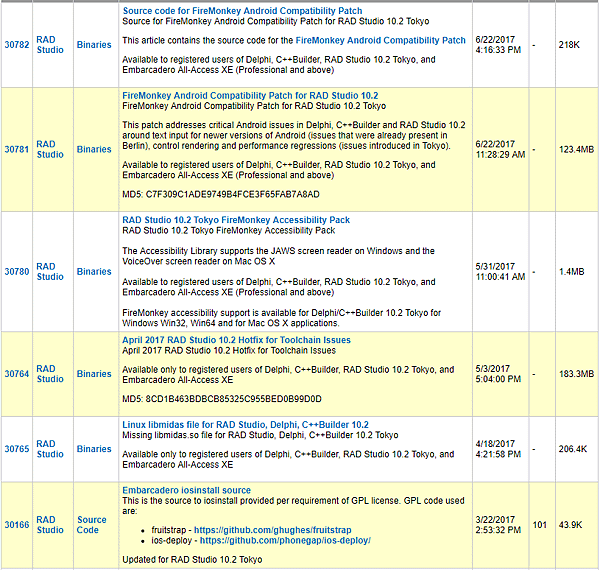Click 'Missing libmidas.so file' description line
The height and width of the screenshot is (570, 600).
260,435
